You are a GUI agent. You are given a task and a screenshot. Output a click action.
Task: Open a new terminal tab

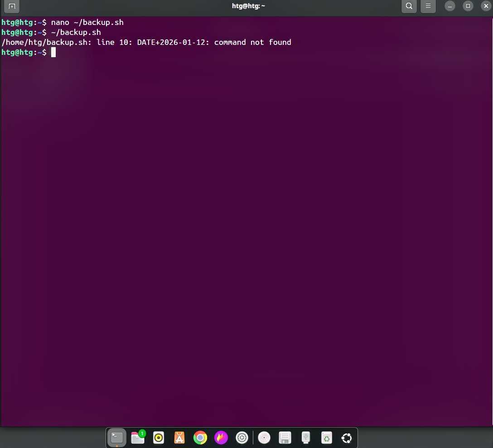click(x=12, y=6)
